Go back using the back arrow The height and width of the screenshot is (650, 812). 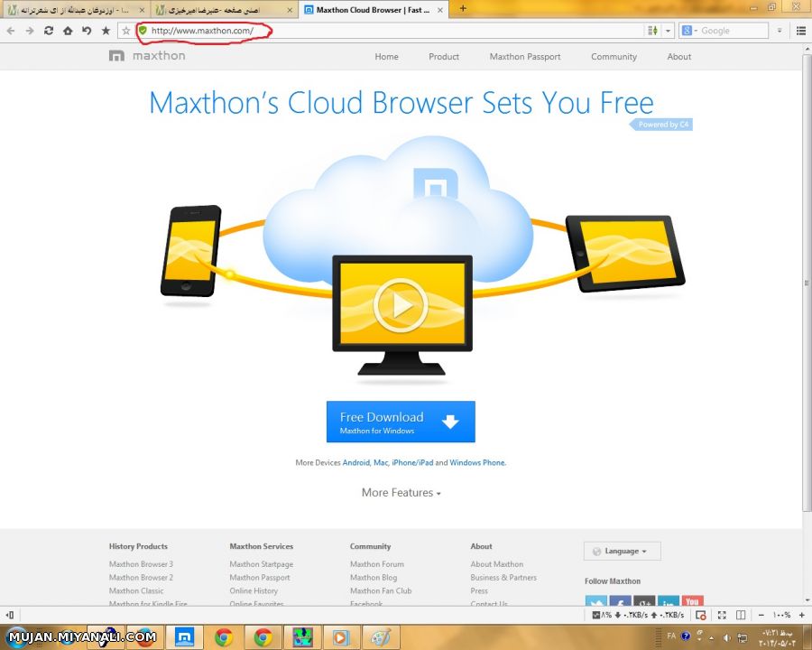[x=11, y=31]
